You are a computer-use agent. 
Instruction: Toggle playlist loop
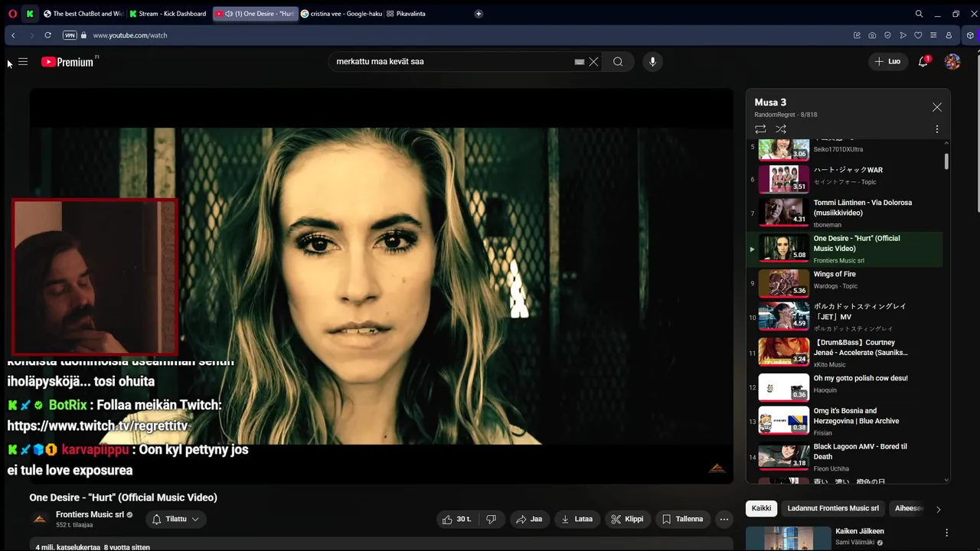pyautogui.click(x=760, y=129)
